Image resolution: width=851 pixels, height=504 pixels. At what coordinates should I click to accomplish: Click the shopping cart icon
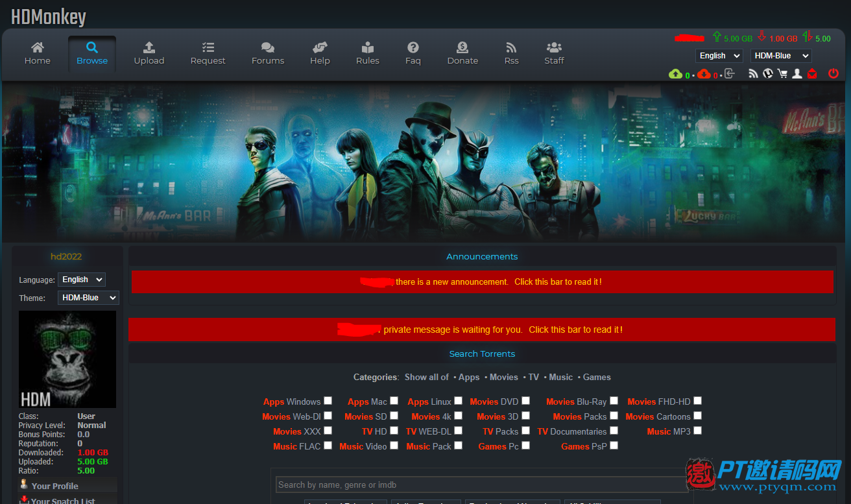tap(782, 74)
